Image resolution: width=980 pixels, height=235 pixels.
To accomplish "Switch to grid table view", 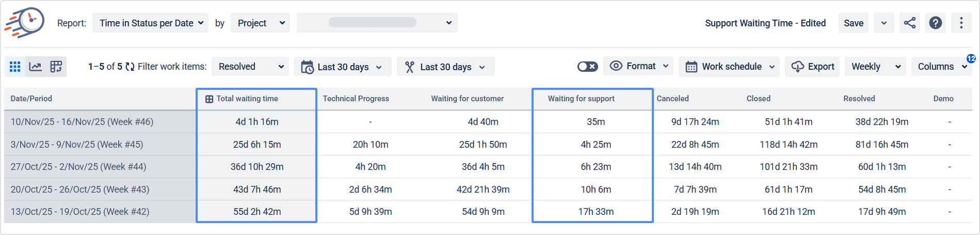I will tap(15, 67).
